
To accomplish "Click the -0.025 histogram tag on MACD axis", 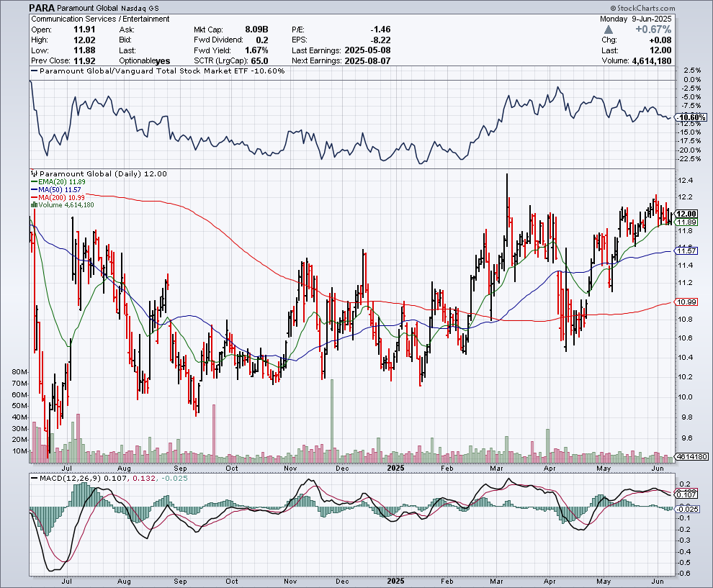I will coord(688,509).
